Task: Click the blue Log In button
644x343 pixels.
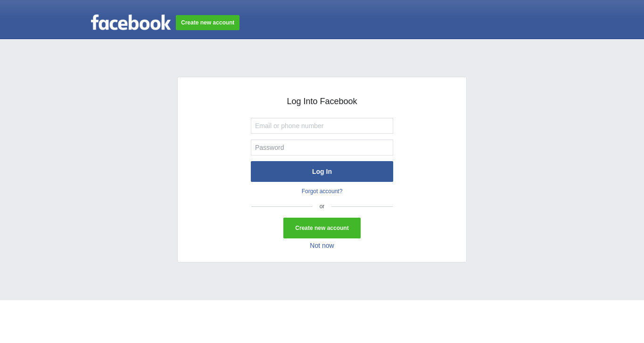Action: [322, 171]
